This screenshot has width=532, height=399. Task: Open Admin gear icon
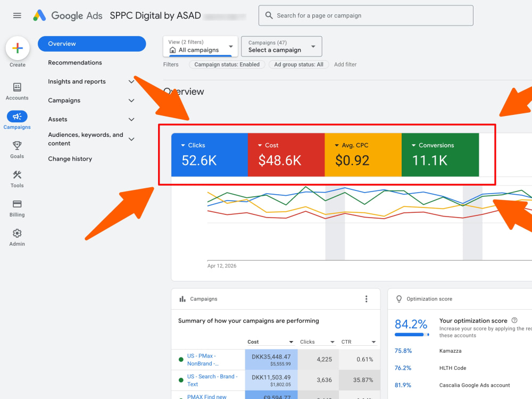coord(17,233)
